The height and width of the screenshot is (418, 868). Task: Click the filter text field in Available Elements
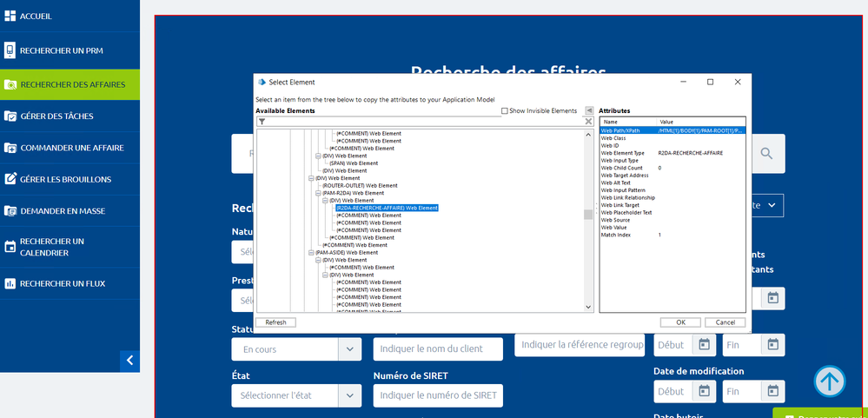click(425, 122)
